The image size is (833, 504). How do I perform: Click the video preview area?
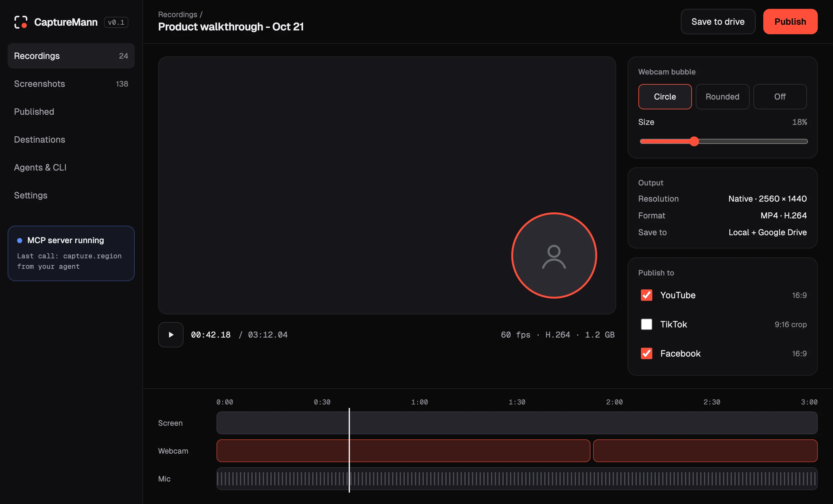[x=387, y=185]
